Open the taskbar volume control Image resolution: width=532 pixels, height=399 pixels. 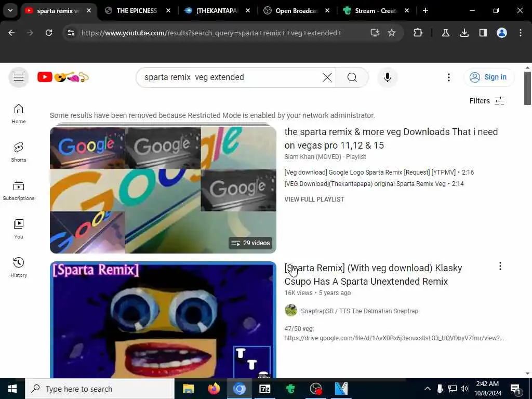coord(464,389)
